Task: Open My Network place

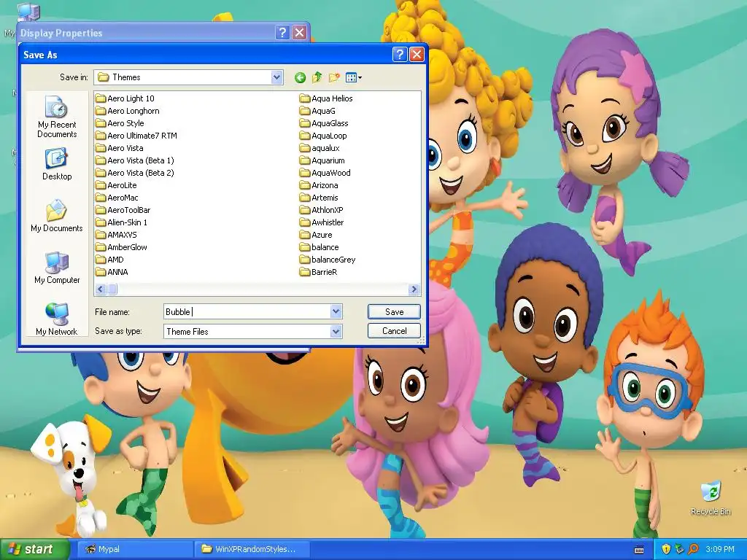Action: 57,319
